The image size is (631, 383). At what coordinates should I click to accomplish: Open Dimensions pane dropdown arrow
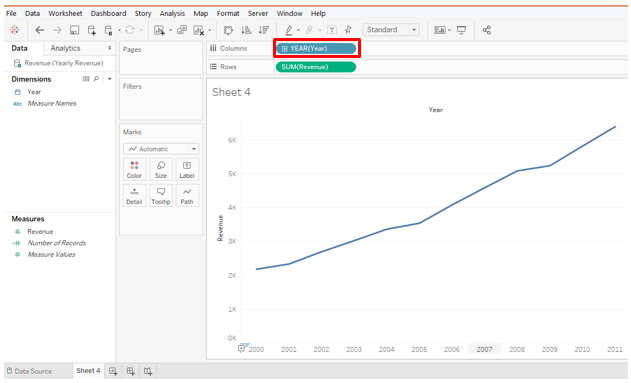click(109, 79)
